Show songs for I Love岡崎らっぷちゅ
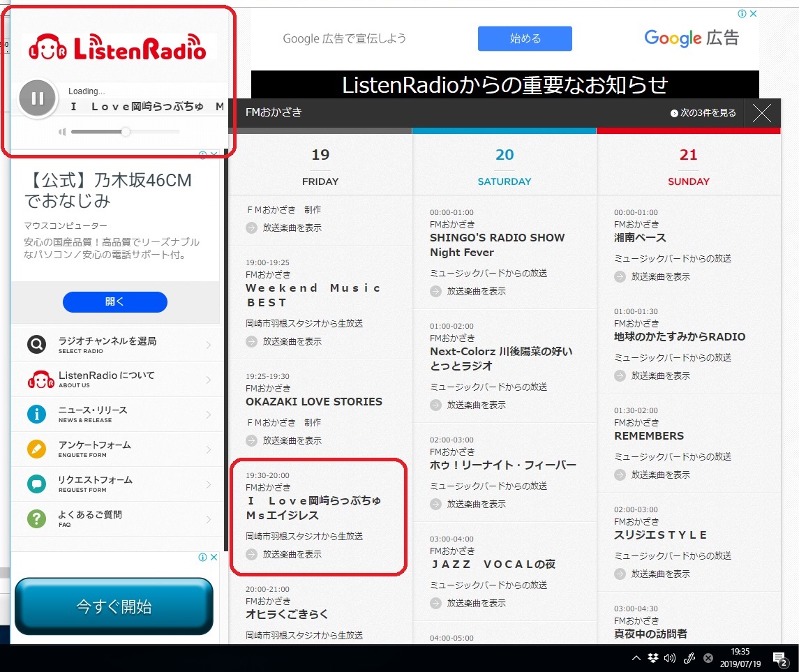 coord(284,554)
